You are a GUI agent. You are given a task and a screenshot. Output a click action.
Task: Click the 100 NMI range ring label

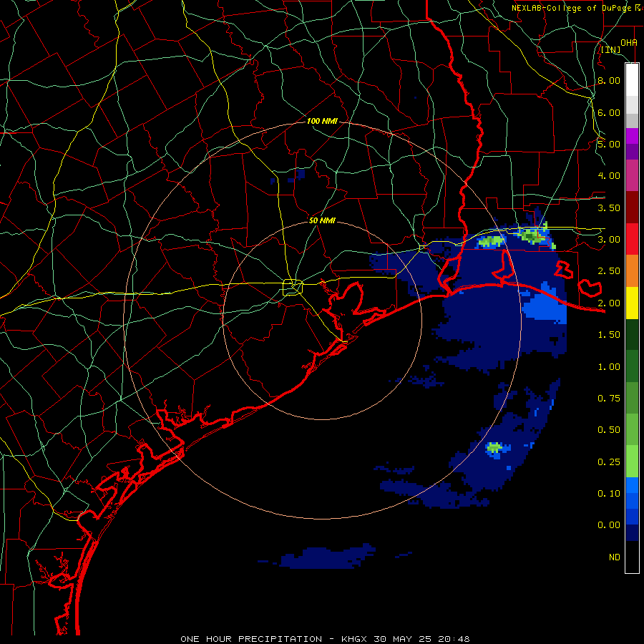click(322, 121)
